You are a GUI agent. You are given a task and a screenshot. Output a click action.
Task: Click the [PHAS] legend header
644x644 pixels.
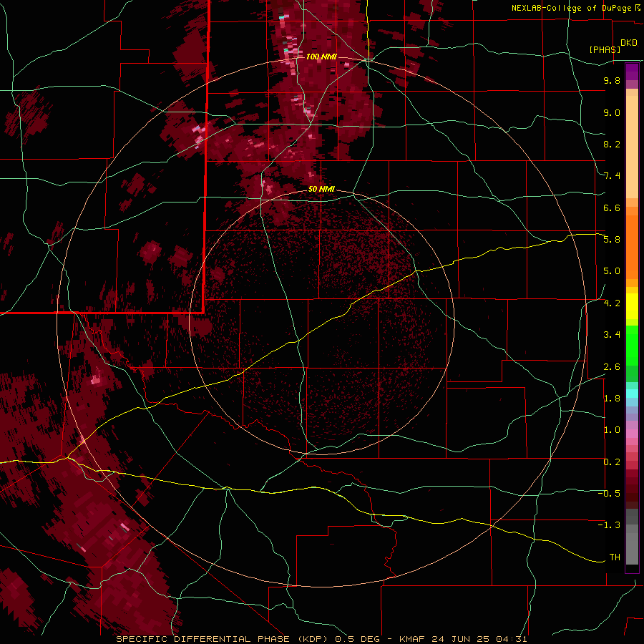pos(605,49)
